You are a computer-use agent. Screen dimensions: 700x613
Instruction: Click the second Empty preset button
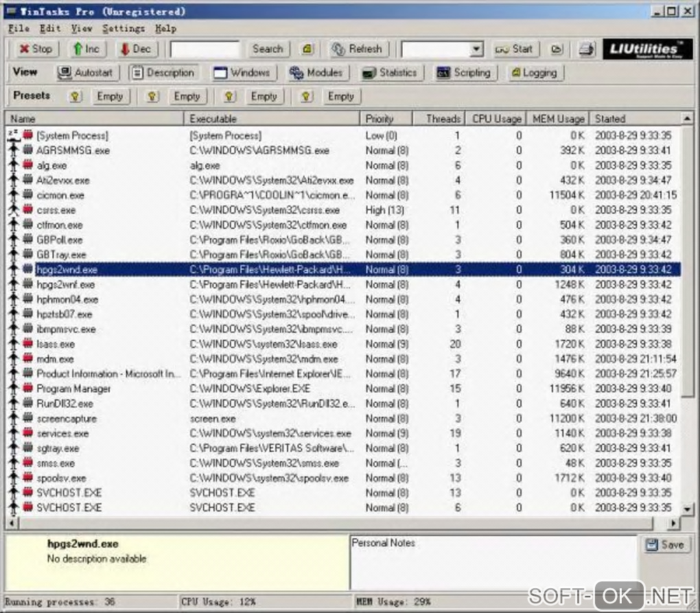tap(187, 96)
